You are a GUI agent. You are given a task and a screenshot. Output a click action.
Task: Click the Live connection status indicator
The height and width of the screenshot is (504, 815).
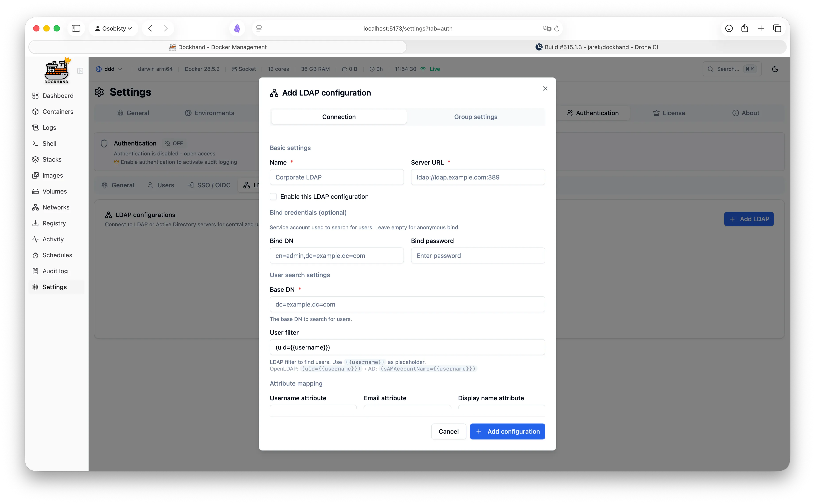point(430,69)
